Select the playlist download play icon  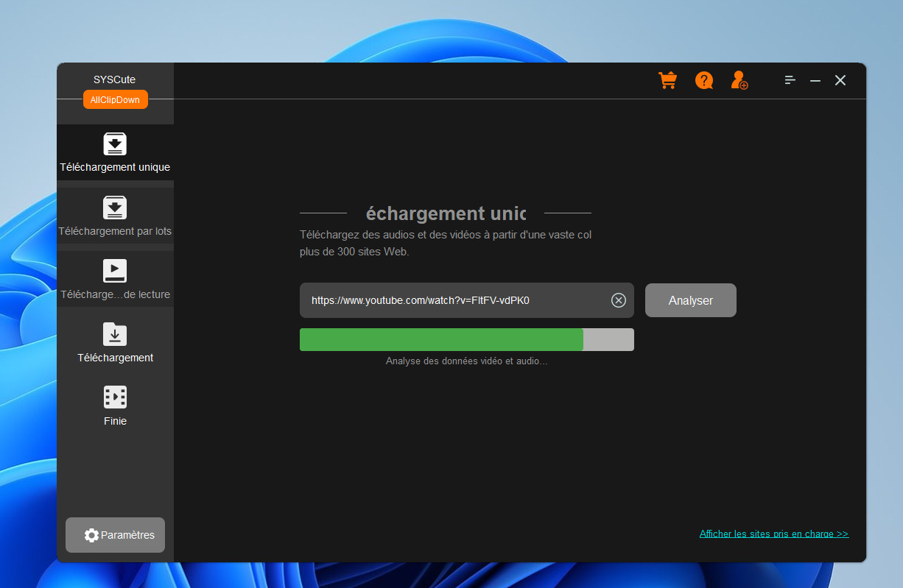coord(115,271)
